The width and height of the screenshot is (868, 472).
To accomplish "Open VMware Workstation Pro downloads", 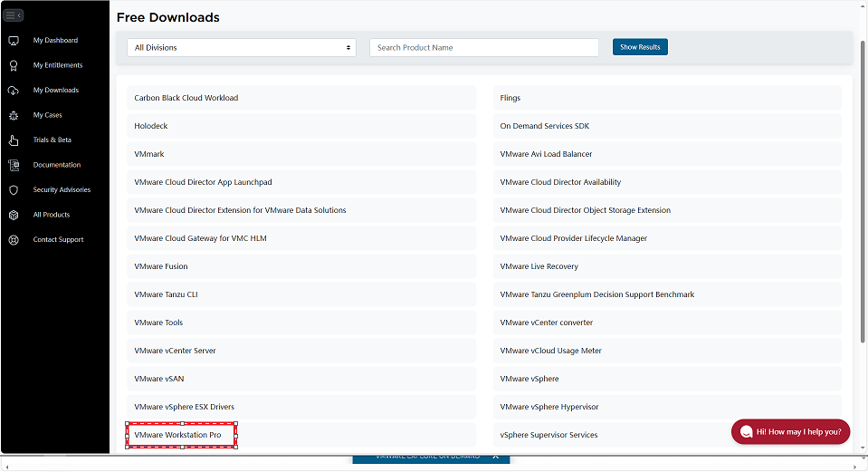I will [301, 435].
